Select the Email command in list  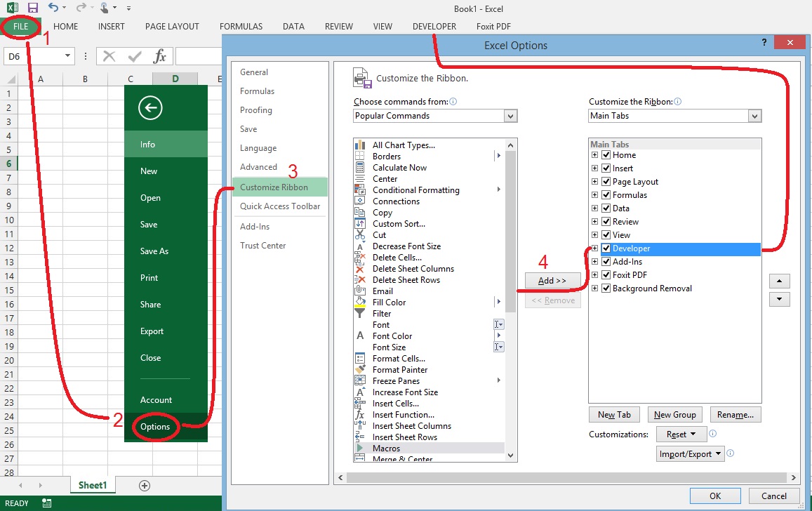382,291
